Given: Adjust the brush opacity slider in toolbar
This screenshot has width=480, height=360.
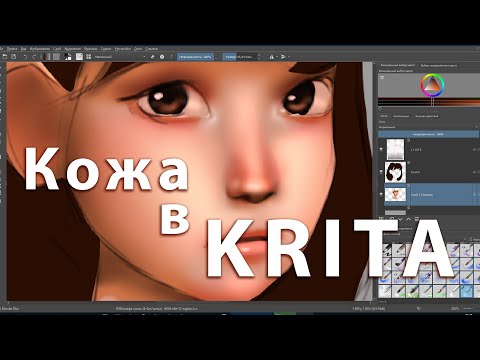Looking at the screenshot, I should coord(195,57).
